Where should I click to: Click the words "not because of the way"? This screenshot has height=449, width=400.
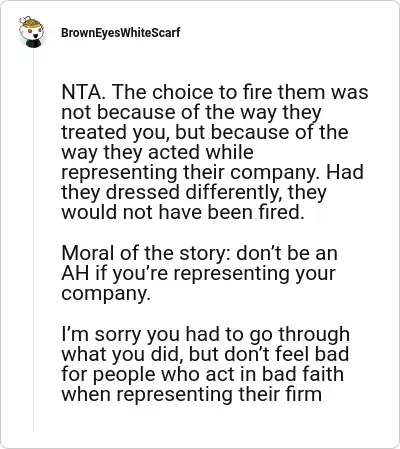169,112
